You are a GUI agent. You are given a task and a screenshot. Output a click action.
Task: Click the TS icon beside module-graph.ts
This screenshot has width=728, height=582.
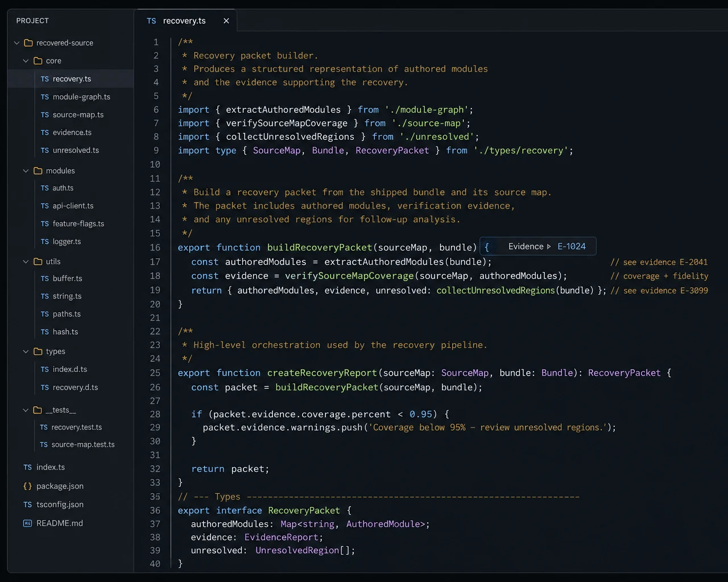click(x=45, y=97)
